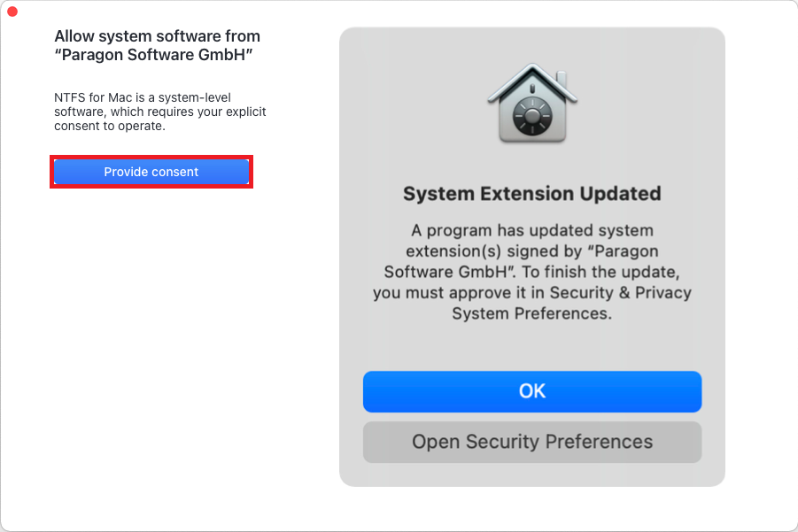The height and width of the screenshot is (532, 798).
Task: Close the window using the red dot
Action: tap(12, 12)
